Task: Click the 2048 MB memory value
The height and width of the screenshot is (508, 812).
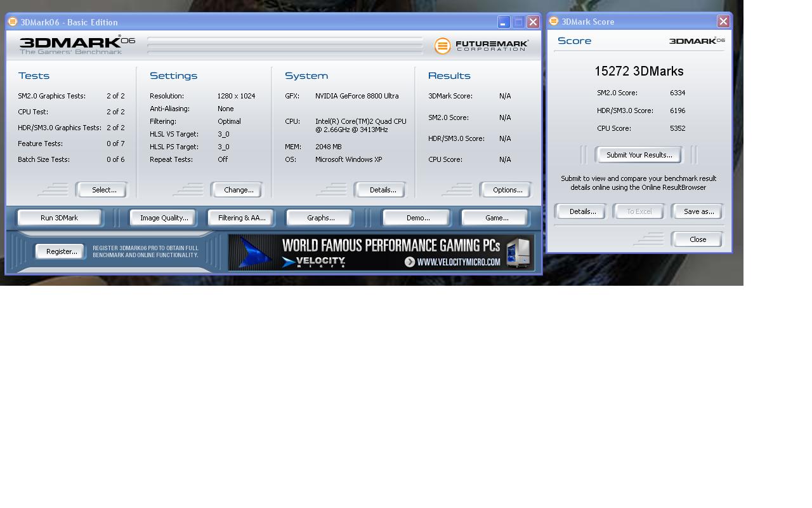Action: (328, 147)
